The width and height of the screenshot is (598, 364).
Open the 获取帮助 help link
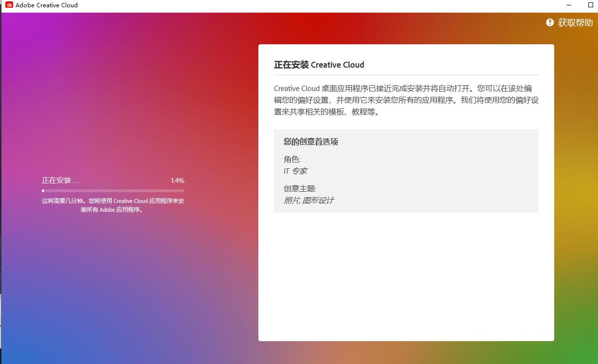[x=575, y=22]
